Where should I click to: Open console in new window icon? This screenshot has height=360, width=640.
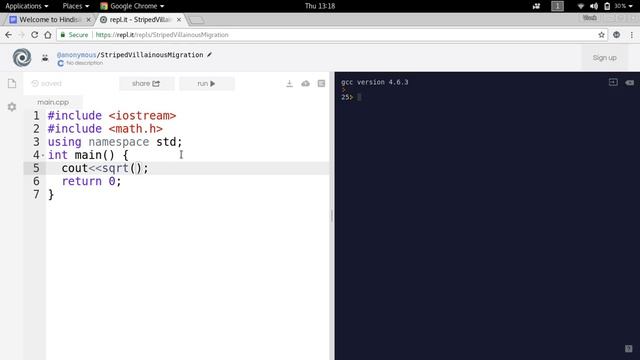pos(613,82)
